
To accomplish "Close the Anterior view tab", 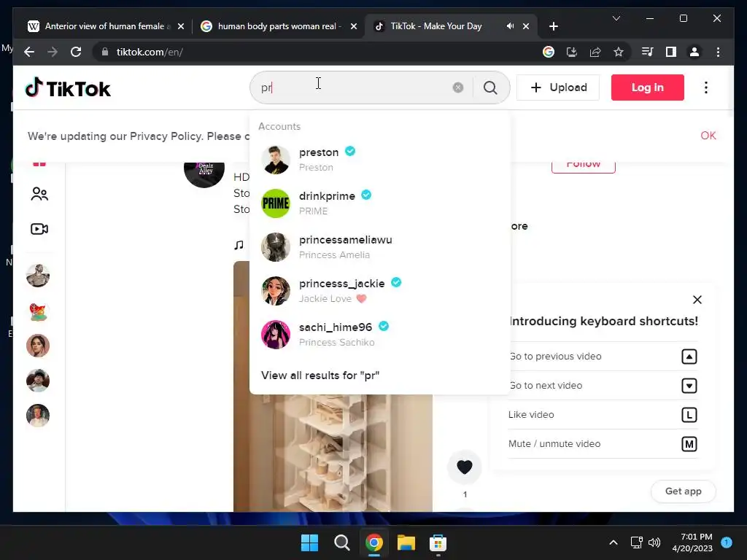I will pos(181,26).
